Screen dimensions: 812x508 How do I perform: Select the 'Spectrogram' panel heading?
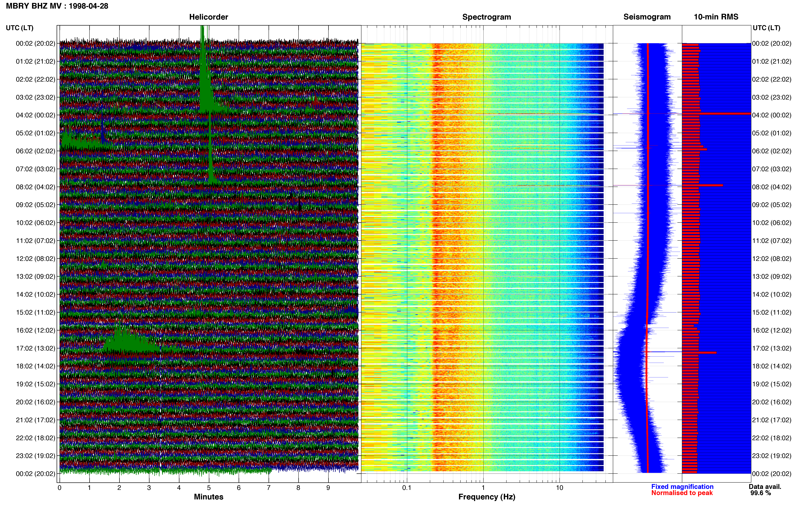pos(487,17)
